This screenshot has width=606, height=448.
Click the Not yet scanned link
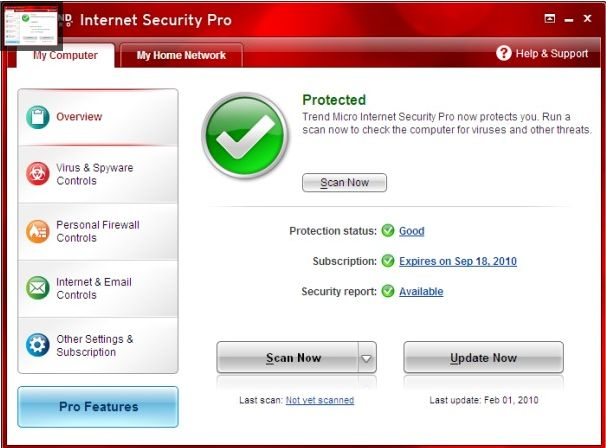tap(320, 400)
